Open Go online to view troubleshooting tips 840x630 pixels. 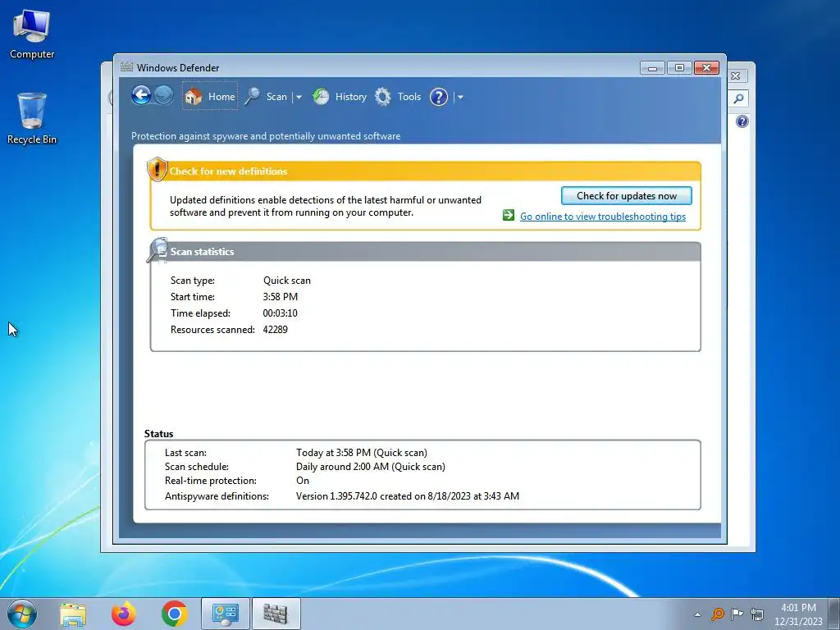pos(603,217)
